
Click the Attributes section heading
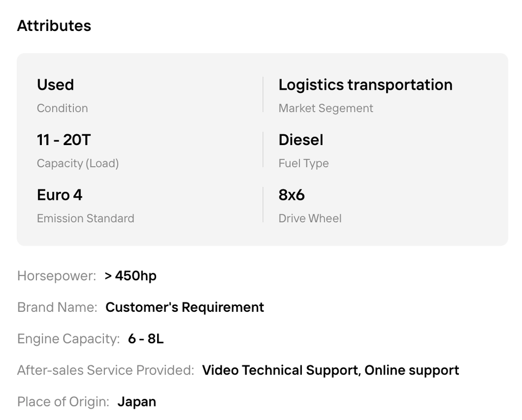point(54,26)
